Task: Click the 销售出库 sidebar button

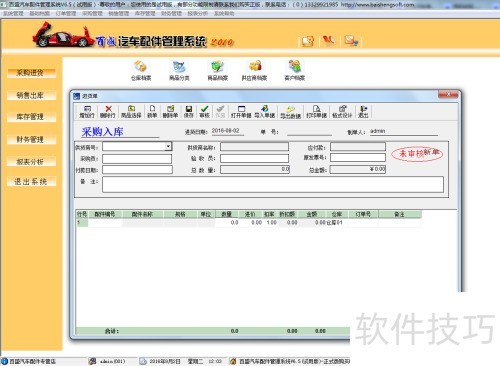Action: pos(31,95)
